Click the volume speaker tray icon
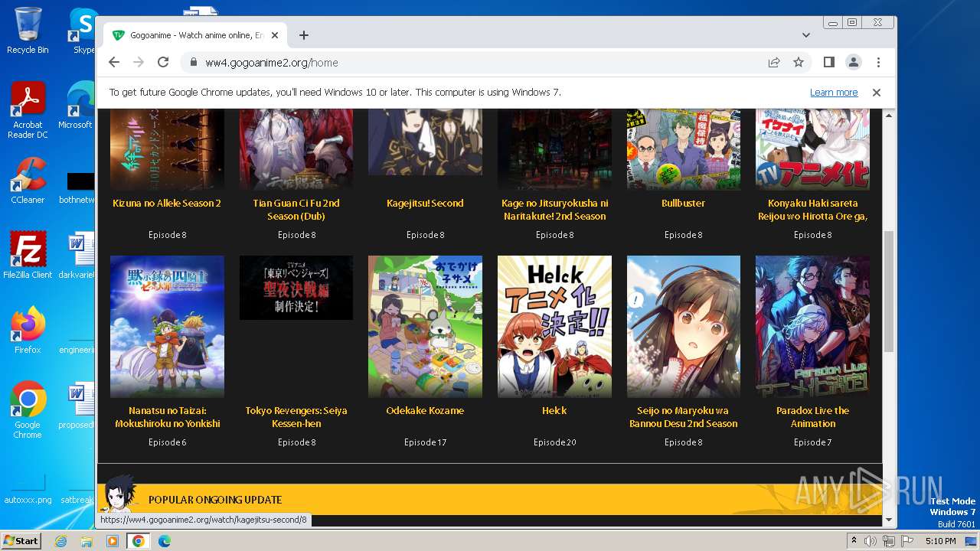 [871, 541]
